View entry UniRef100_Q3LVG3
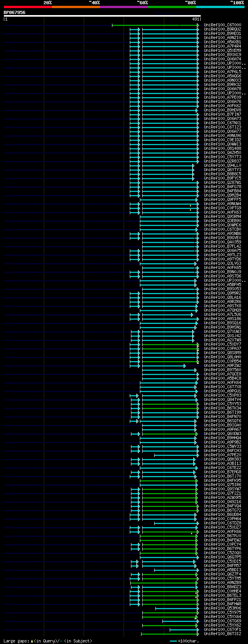The height and width of the screenshot is (644, 248). coord(222,264)
